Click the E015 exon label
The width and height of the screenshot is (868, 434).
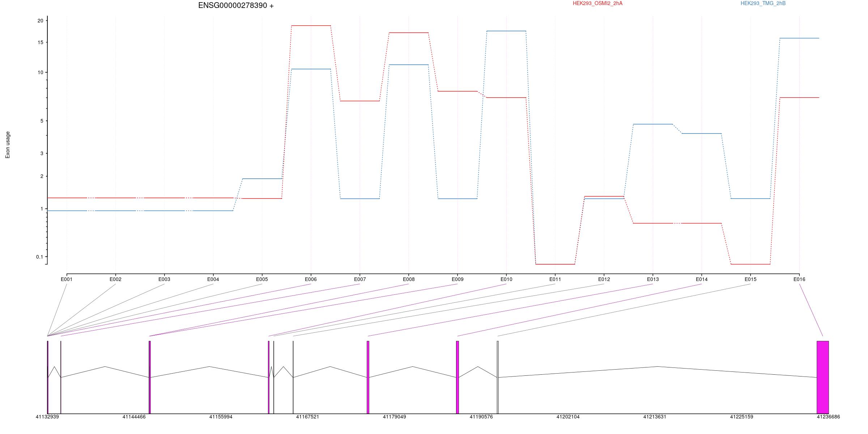[750, 279]
